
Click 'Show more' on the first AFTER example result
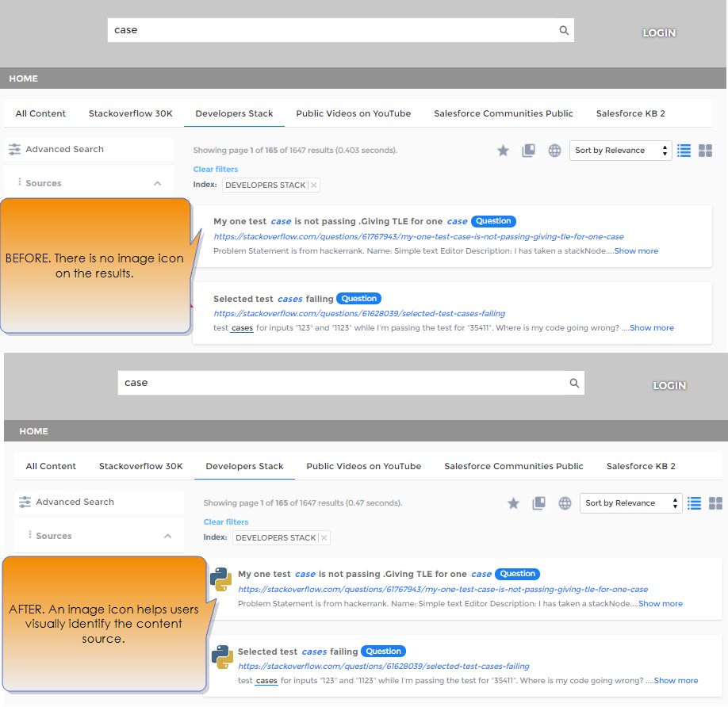(x=661, y=604)
